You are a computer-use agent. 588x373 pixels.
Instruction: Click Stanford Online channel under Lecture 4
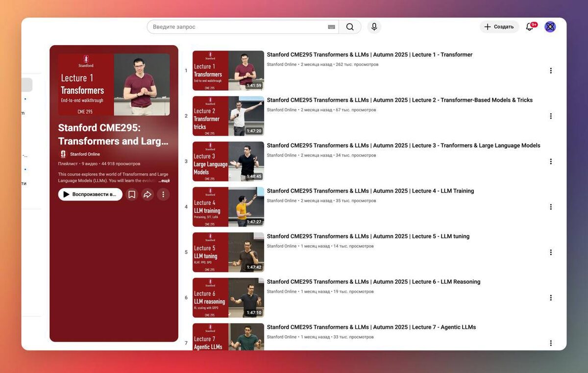(x=282, y=200)
